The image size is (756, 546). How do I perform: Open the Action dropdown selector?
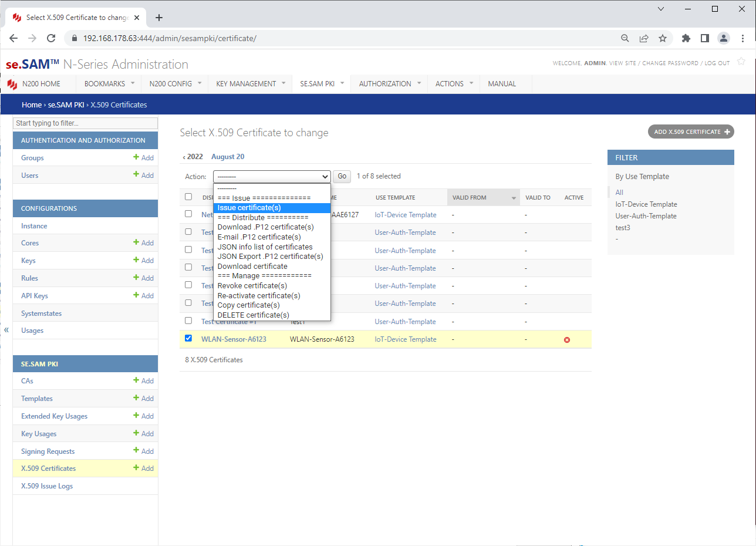point(272,176)
